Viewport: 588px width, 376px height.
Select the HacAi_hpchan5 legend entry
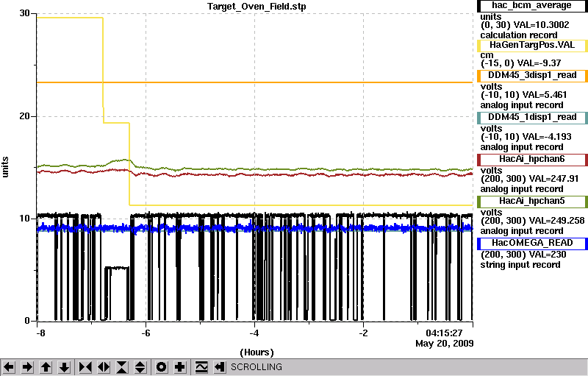click(531, 202)
